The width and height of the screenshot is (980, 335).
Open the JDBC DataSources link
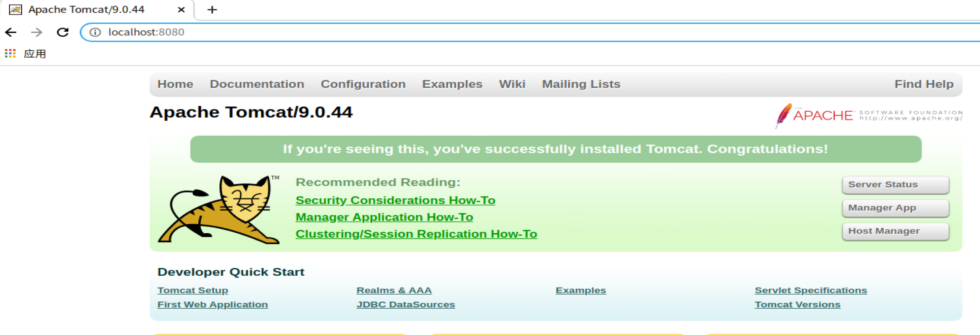405,305
